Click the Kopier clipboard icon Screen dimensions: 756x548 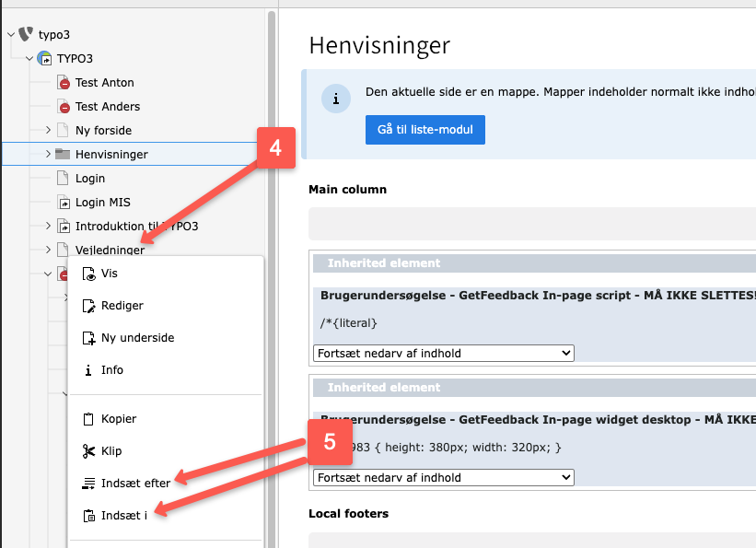[x=88, y=419]
